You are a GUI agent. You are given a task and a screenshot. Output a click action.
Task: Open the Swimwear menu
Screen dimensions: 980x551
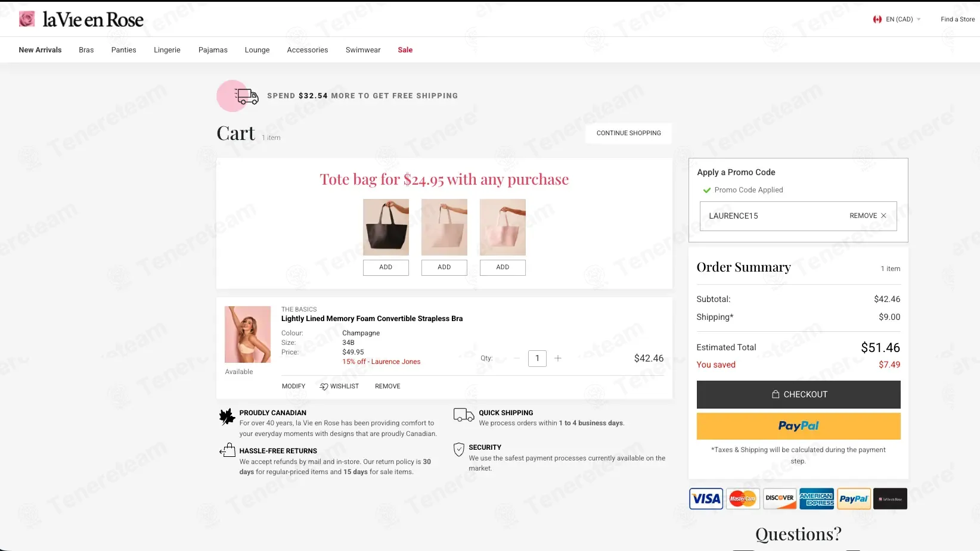[363, 50]
